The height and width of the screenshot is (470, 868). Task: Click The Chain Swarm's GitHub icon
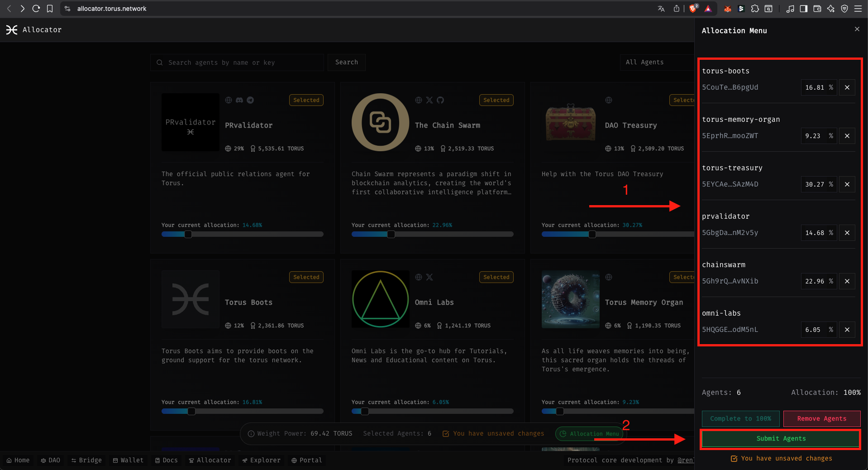click(x=440, y=100)
